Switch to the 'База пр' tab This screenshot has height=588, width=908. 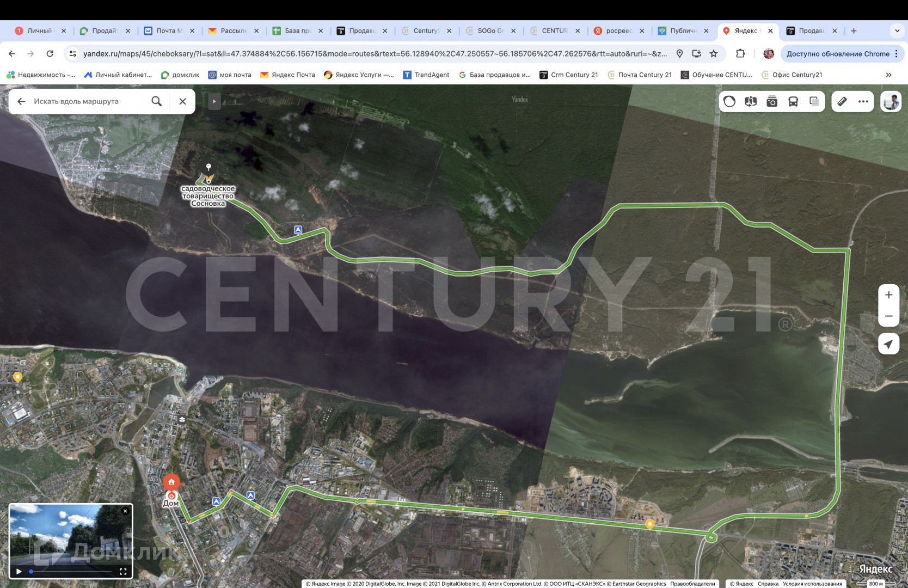point(297,31)
